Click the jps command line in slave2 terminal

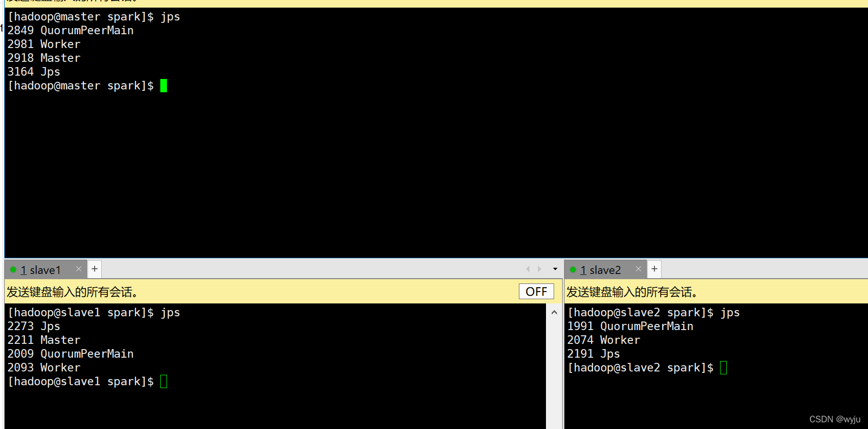coord(653,312)
